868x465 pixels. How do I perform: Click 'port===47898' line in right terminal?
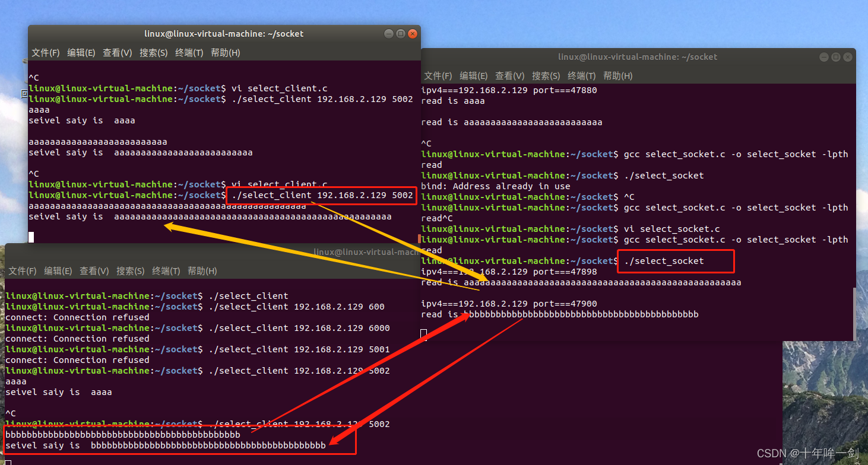509,272
